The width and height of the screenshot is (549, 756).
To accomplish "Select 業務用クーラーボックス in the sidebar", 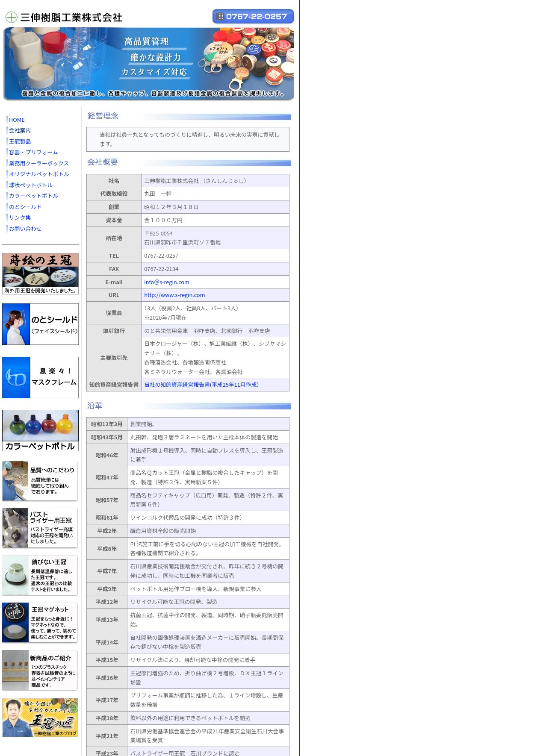I will [x=39, y=163].
